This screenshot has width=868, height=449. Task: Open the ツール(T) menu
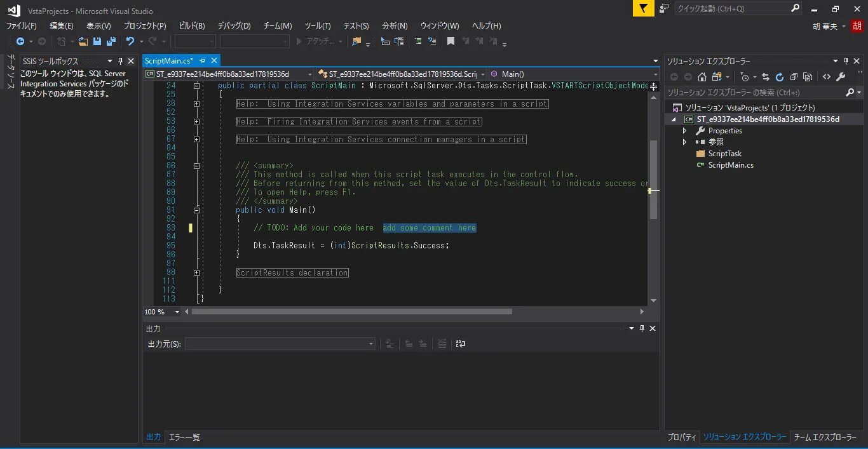[318, 26]
